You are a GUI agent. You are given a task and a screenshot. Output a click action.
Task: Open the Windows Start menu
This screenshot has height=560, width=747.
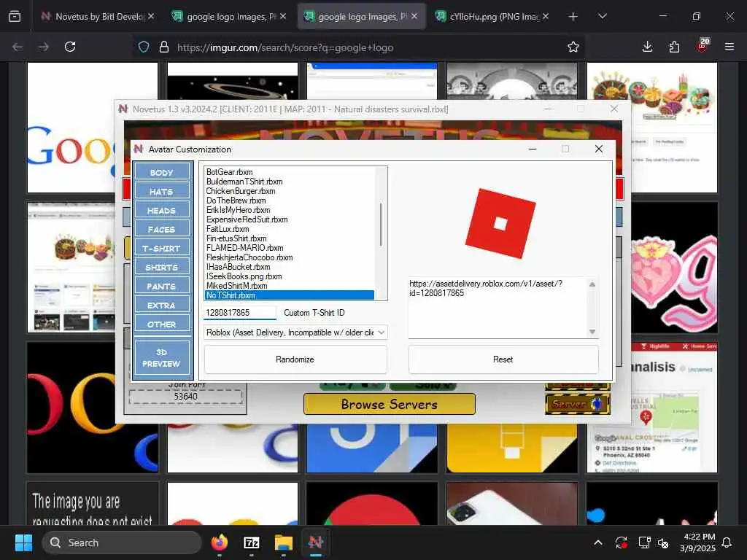pyautogui.click(x=23, y=542)
